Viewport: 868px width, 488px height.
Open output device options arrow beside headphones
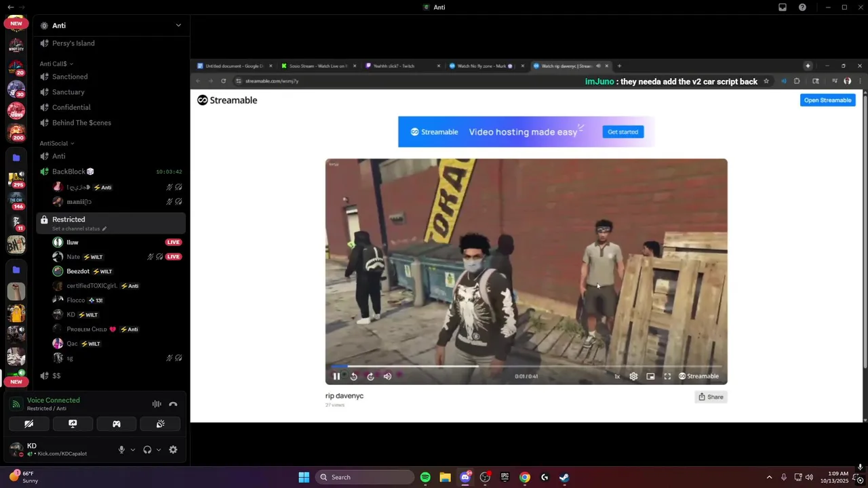[159, 449]
